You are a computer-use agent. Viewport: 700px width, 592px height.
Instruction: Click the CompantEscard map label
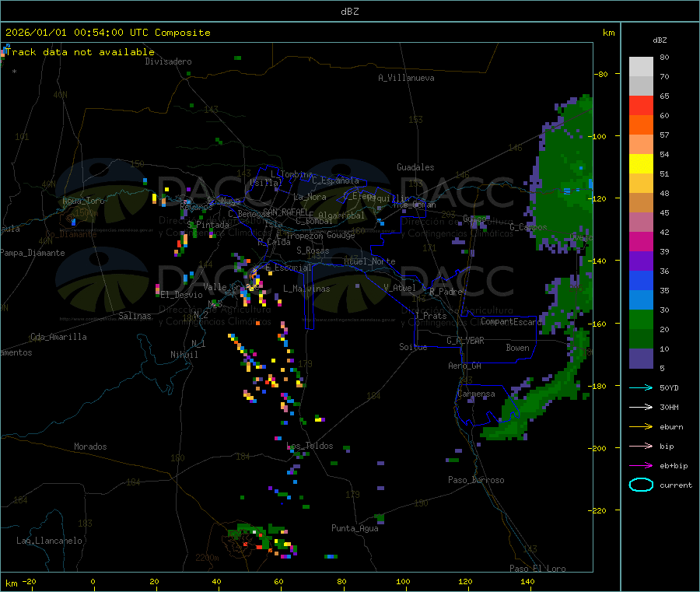coord(511,322)
